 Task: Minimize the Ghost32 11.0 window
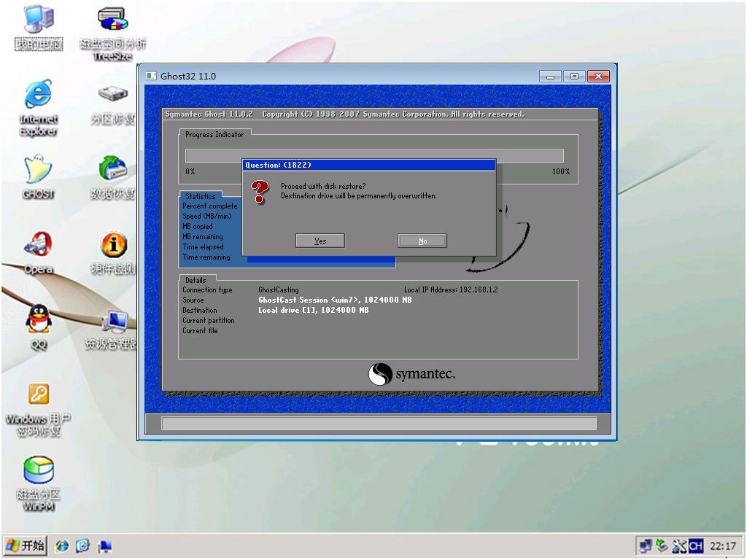tap(550, 76)
